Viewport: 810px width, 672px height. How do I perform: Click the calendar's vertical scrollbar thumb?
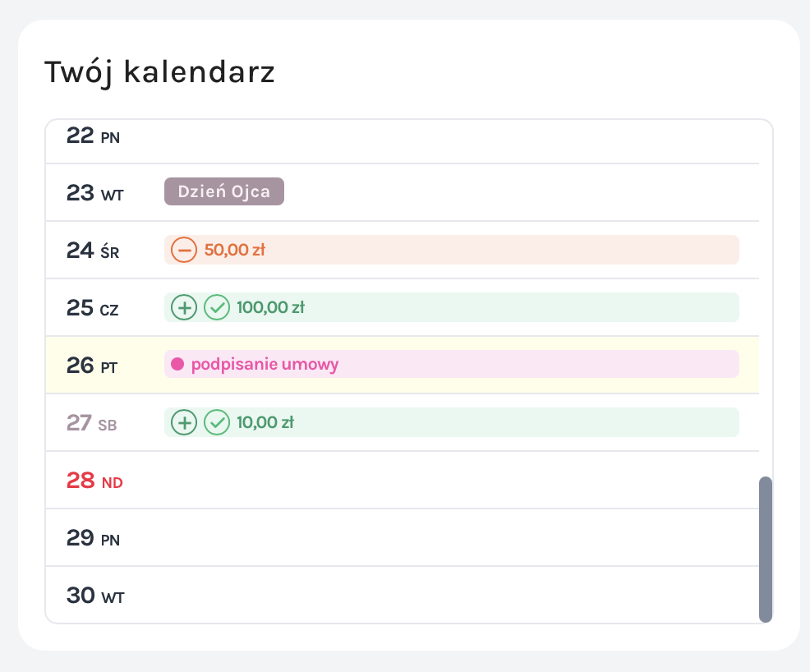(x=766, y=550)
